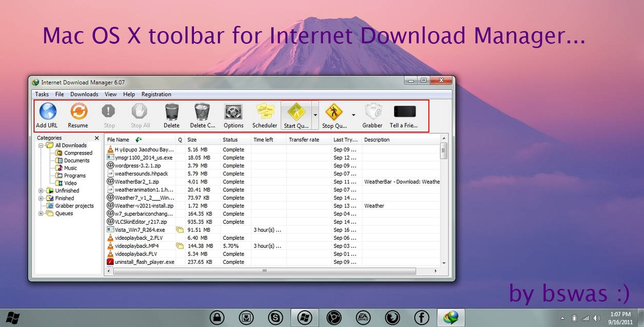Click the Delete Completed trash icon
The width and height of the screenshot is (644, 327).
202,111
